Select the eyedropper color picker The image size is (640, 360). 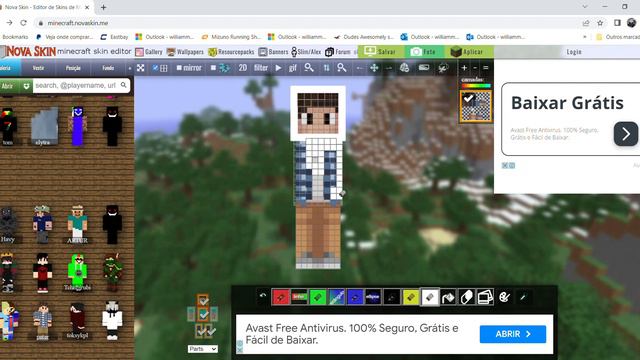(523, 297)
